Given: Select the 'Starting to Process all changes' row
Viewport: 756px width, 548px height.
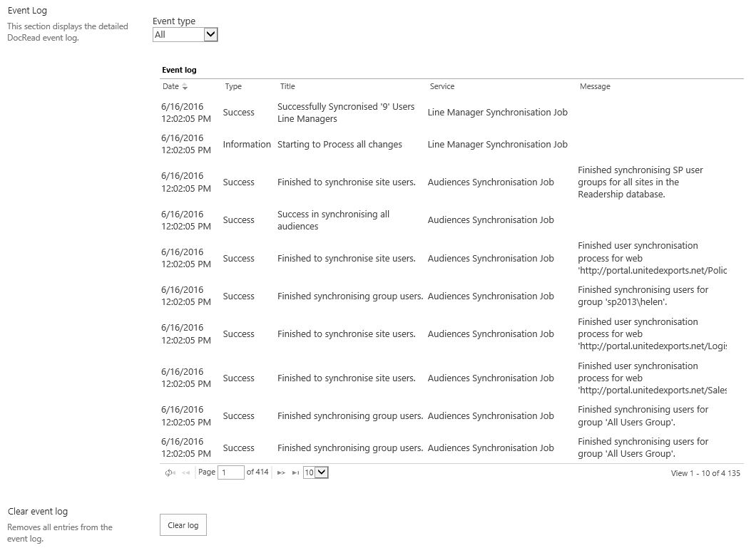Looking at the screenshot, I should (x=339, y=145).
